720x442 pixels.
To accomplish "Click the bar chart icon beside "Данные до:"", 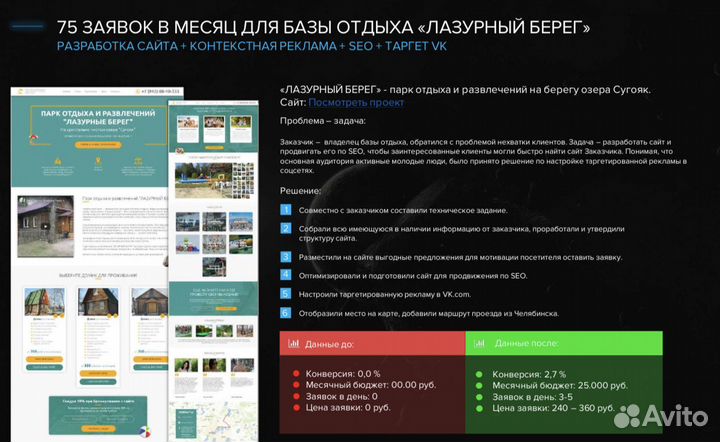I will point(293,343).
